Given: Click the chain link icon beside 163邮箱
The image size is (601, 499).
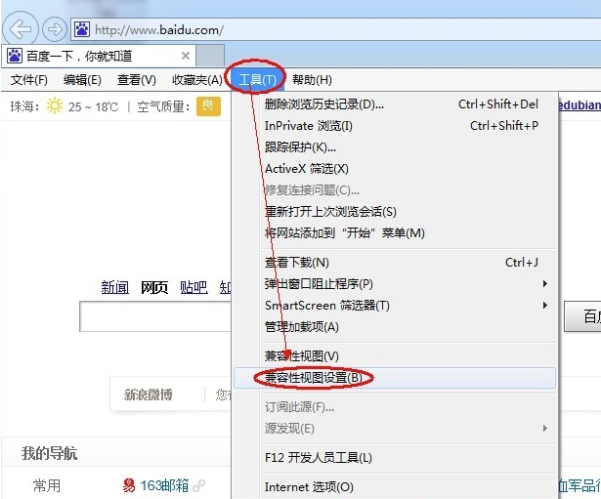Looking at the screenshot, I should click(x=199, y=486).
